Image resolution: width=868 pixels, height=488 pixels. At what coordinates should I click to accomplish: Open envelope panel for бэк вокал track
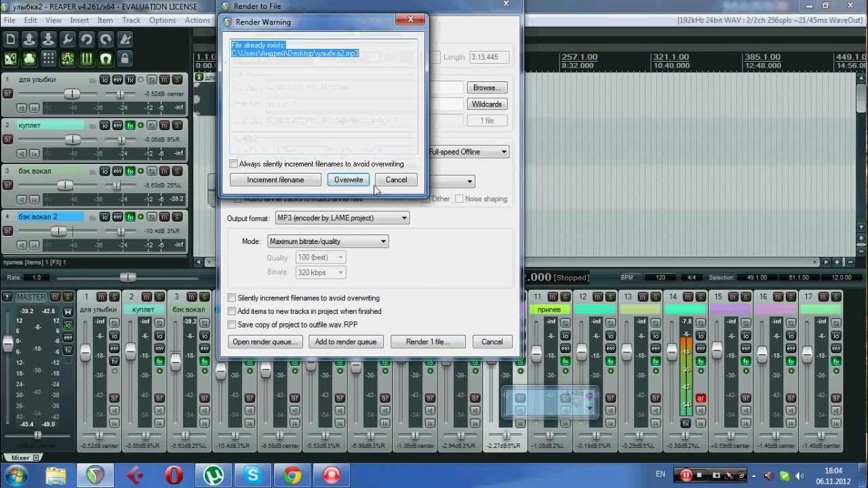117,171
